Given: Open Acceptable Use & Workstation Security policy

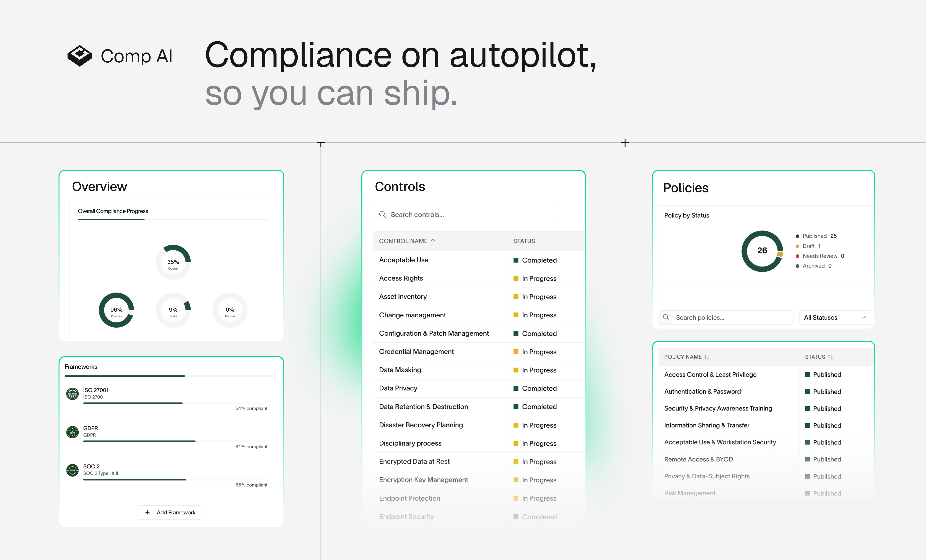Looking at the screenshot, I should (x=720, y=442).
